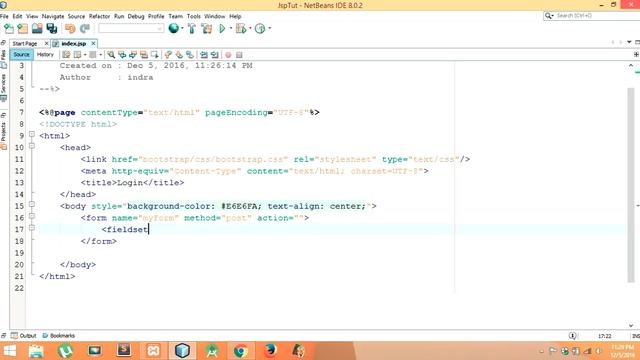This screenshot has width=640, height=360.
Task: Go to Previous Bookmark icon
Action: coord(168,55)
